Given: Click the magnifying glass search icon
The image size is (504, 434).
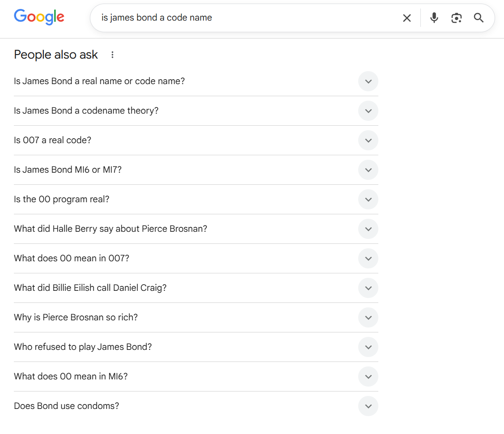Looking at the screenshot, I should point(479,18).
